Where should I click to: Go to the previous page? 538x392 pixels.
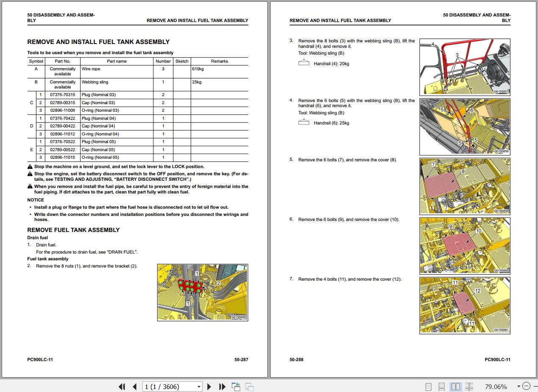coord(135,386)
